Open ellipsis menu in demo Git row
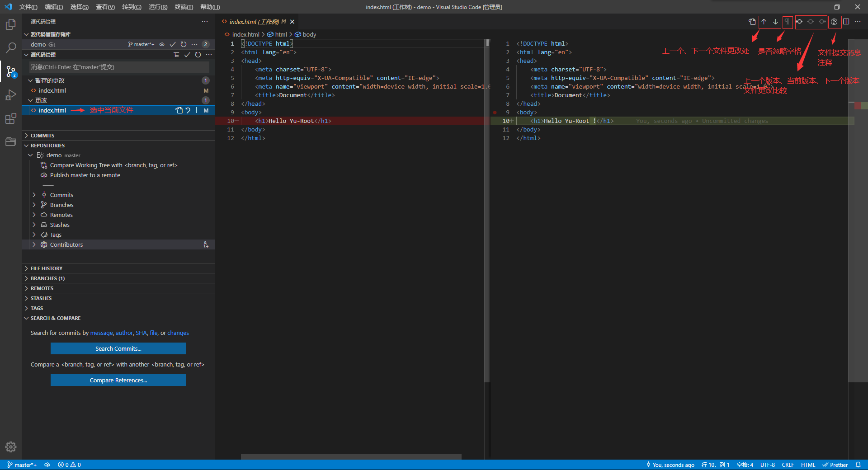The height and width of the screenshot is (470, 868). (x=194, y=44)
